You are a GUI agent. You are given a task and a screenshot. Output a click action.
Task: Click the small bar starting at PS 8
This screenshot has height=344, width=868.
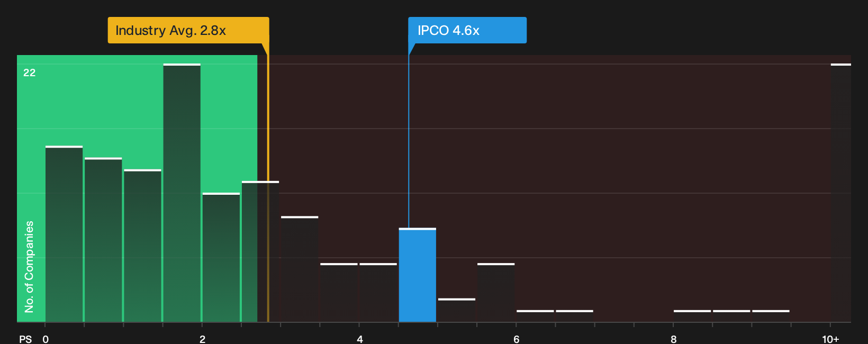[x=692, y=316]
